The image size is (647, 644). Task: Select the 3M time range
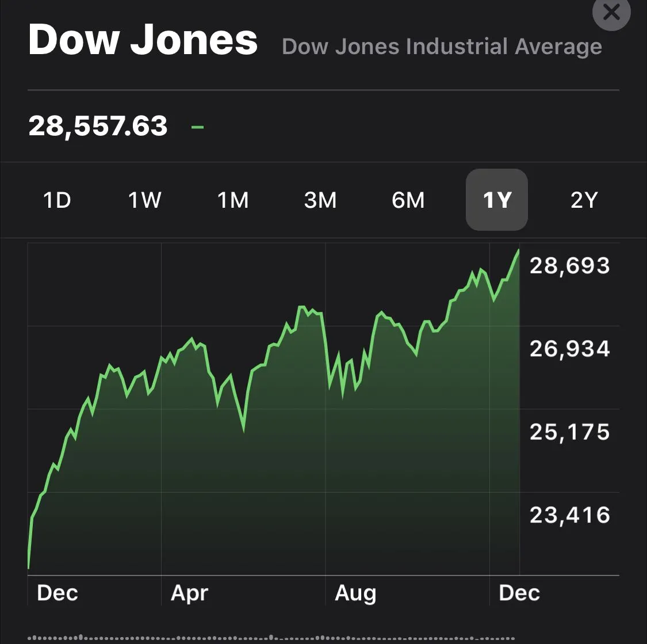[320, 200]
